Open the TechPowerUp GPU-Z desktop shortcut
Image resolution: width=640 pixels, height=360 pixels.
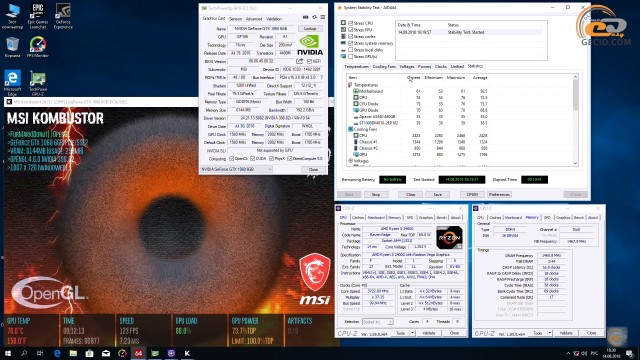(x=38, y=82)
